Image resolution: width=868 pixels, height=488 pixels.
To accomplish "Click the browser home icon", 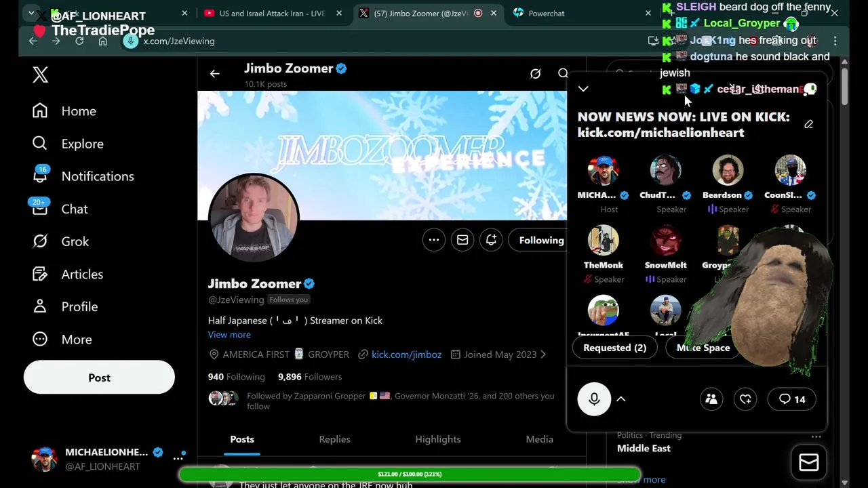I will (x=102, y=41).
